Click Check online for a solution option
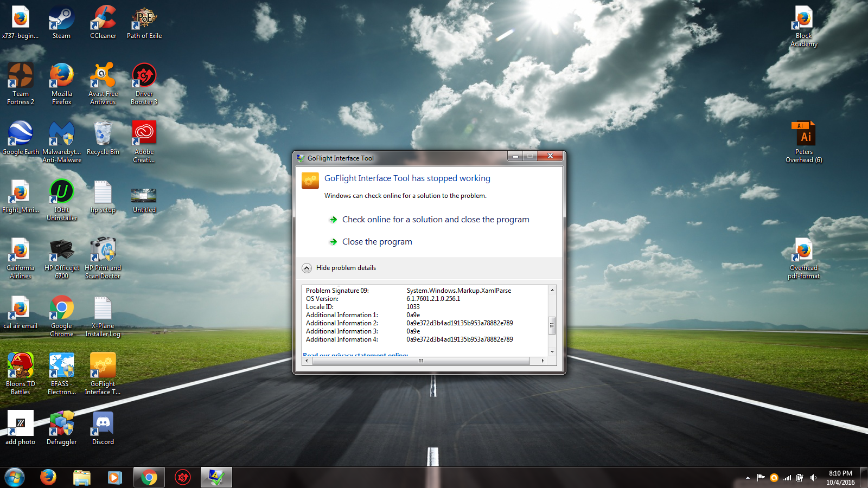This screenshot has height=488, width=868. click(435, 220)
